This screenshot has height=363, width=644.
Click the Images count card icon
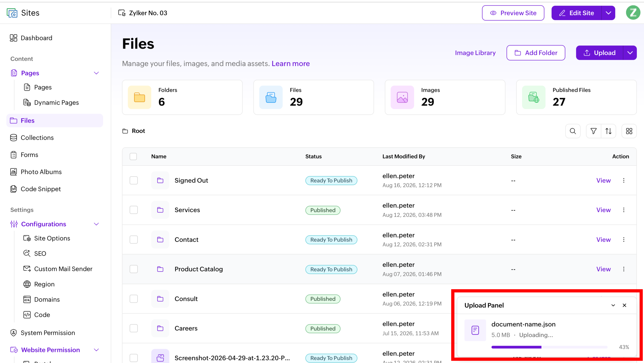point(402,97)
